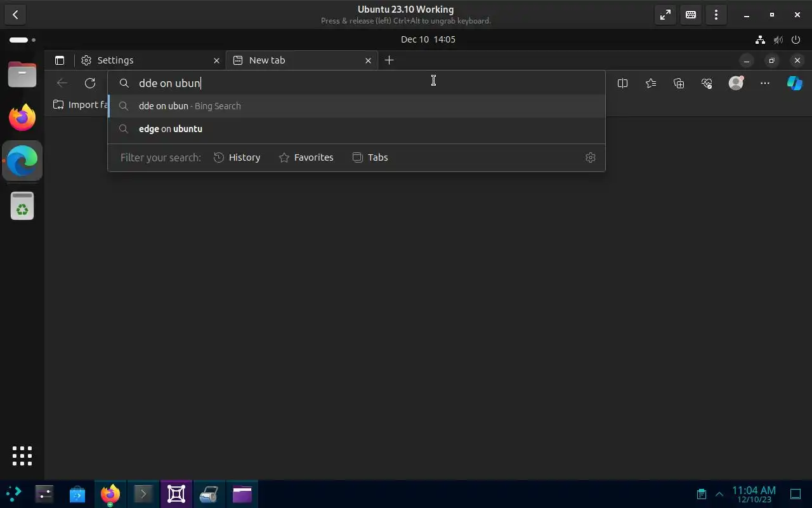Open Import favorites bookmark bar item
This screenshot has height=508, width=812.
[x=81, y=105]
